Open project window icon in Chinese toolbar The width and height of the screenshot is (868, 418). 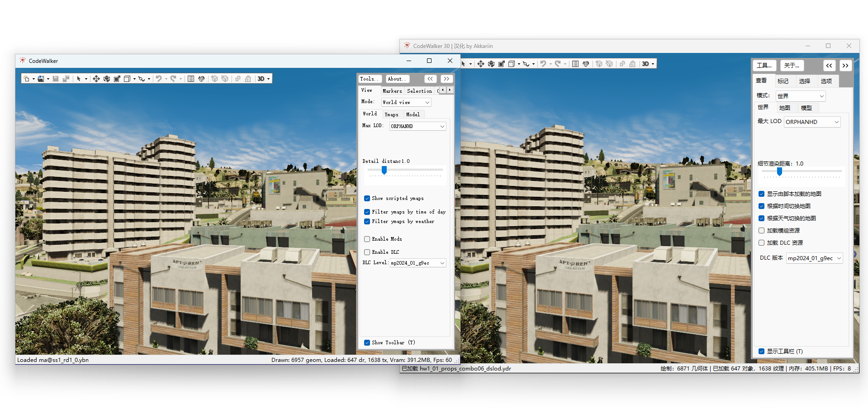click(586, 64)
